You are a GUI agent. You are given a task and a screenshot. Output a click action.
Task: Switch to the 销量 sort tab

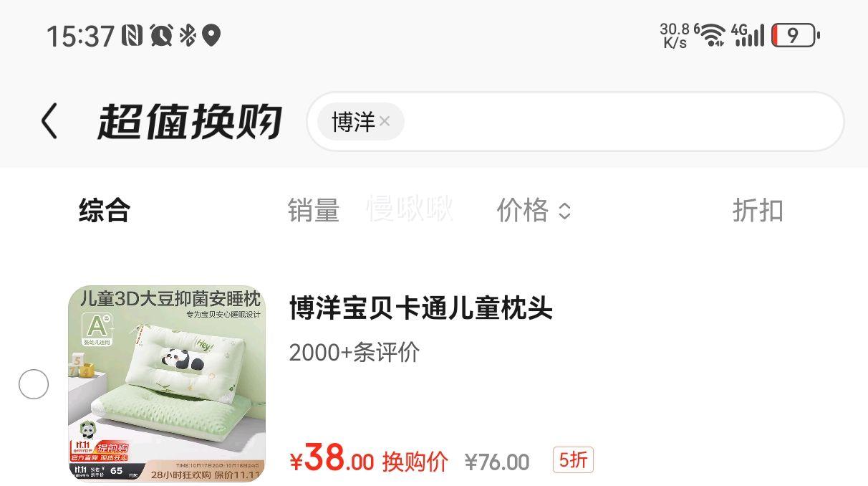click(x=314, y=211)
